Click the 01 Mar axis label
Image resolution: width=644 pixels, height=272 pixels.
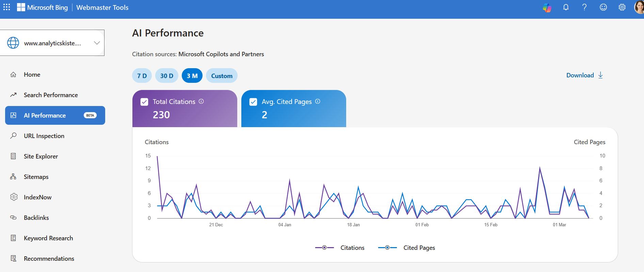(559, 225)
